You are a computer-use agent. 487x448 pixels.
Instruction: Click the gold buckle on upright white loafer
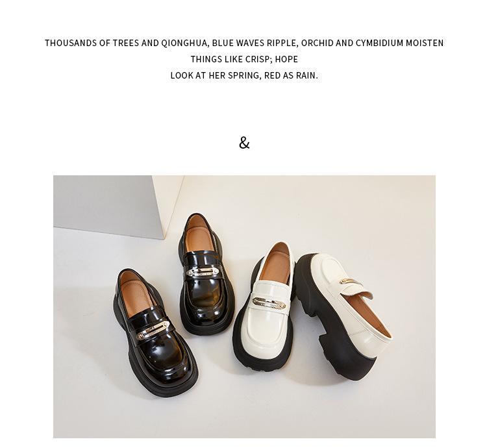click(269, 303)
